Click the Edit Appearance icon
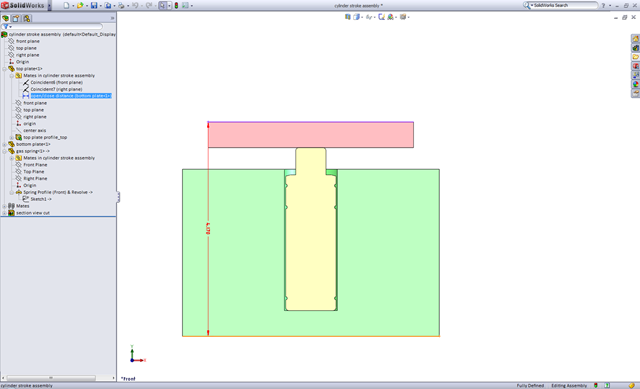 381,17
